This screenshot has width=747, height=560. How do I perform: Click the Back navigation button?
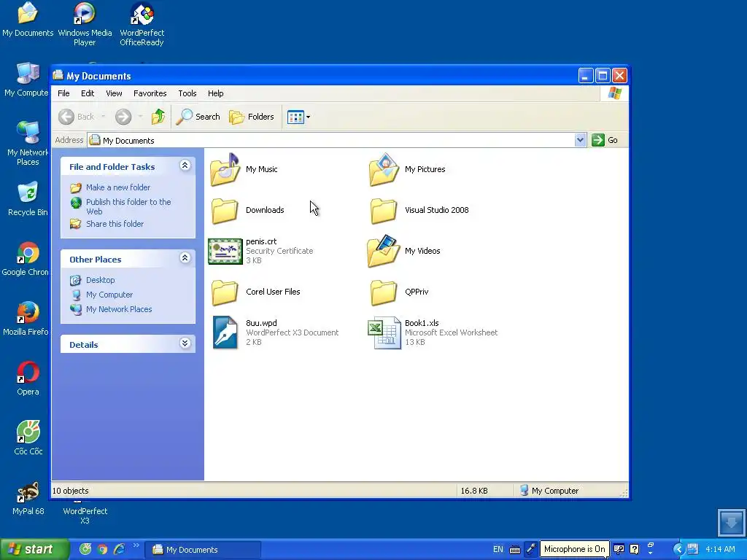(76, 117)
